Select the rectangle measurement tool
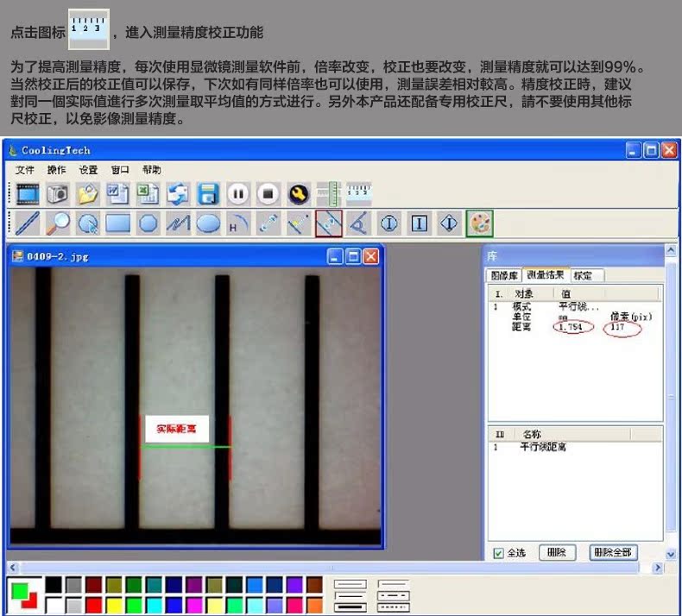Image resolution: width=682 pixels, height=616 pixels. [117, 223]
